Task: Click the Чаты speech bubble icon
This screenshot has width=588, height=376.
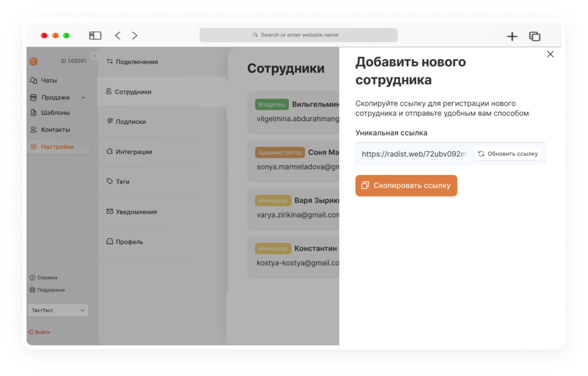Action: tap(33, 80)
